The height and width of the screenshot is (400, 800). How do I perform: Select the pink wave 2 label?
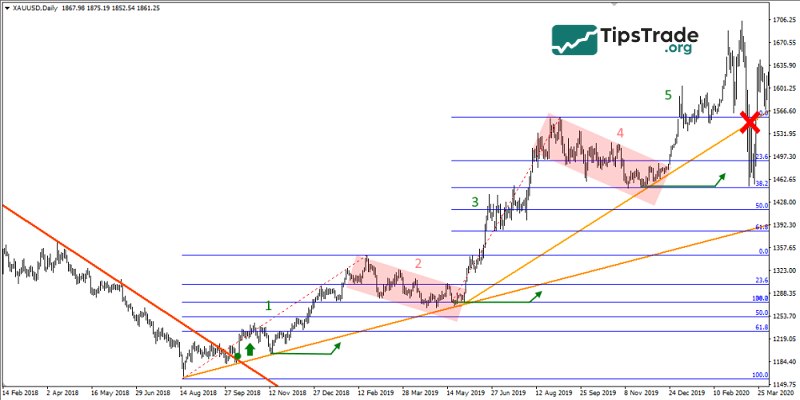click(419, 263)
